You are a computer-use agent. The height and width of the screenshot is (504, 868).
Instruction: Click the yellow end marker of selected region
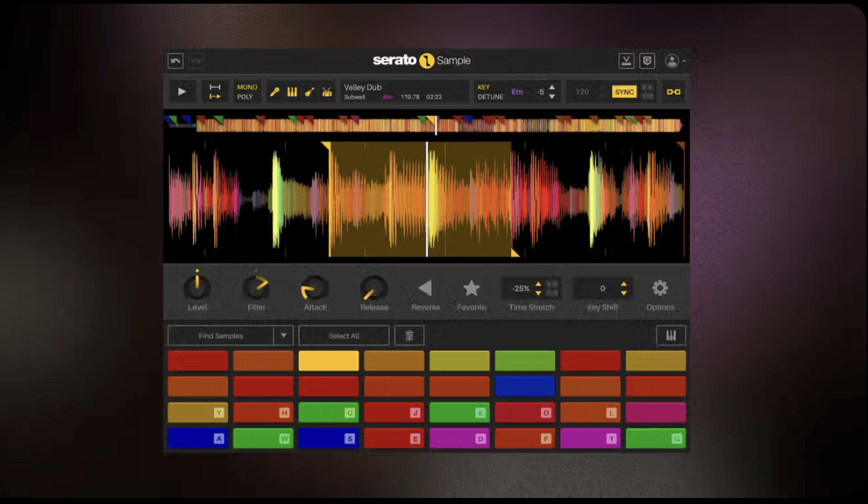(515, 253)
